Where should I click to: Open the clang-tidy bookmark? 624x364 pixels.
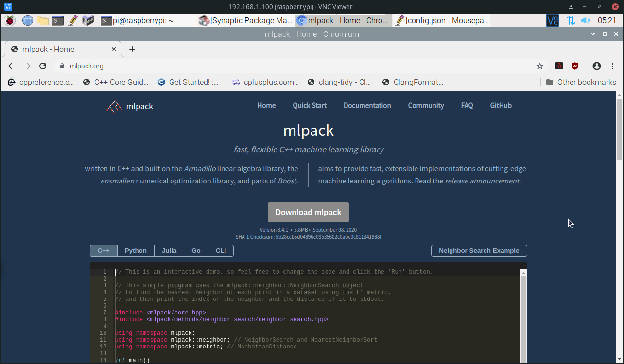click(340, 82)
